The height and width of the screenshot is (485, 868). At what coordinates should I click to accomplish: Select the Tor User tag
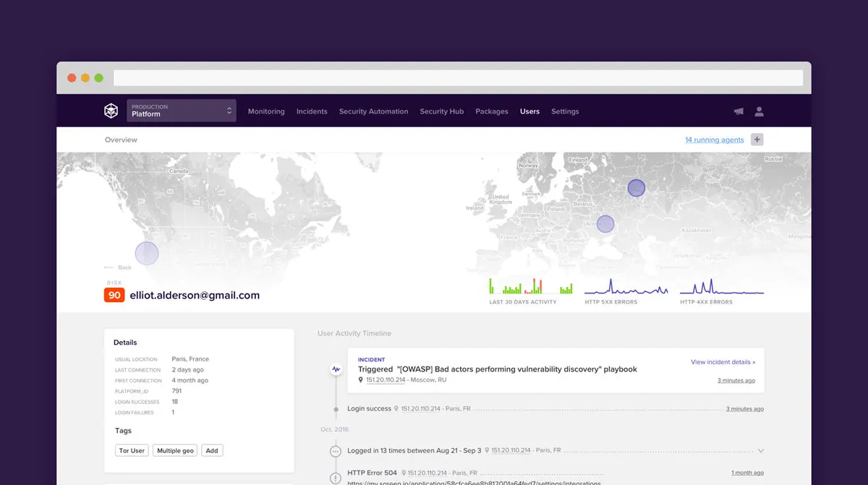[x=132, y=450]
